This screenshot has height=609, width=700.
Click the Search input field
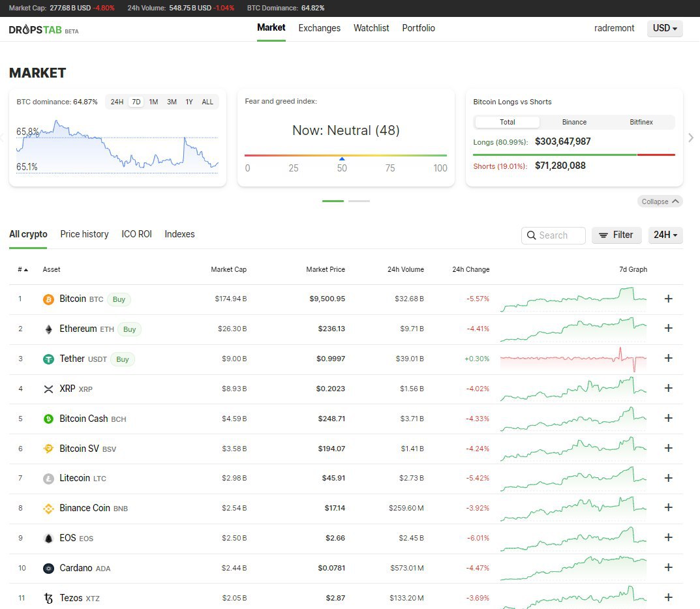(553, 235)
